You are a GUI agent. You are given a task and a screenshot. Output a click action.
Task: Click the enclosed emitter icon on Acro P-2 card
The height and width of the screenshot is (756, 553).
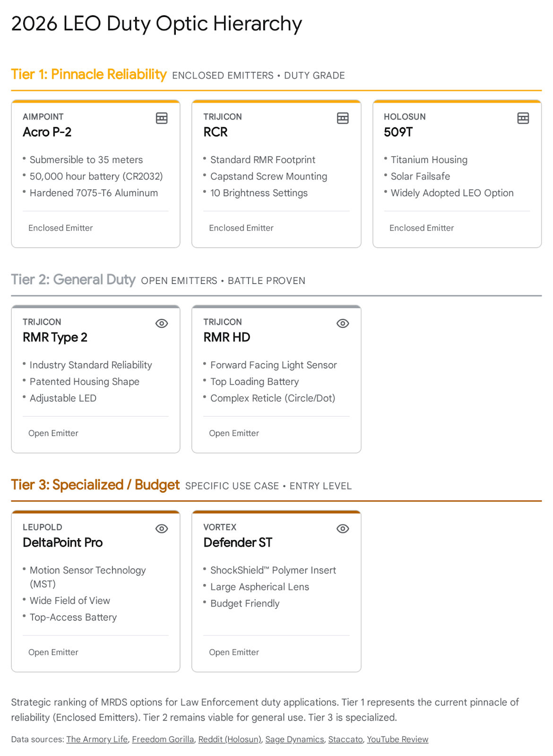click(x=162, y=118)
